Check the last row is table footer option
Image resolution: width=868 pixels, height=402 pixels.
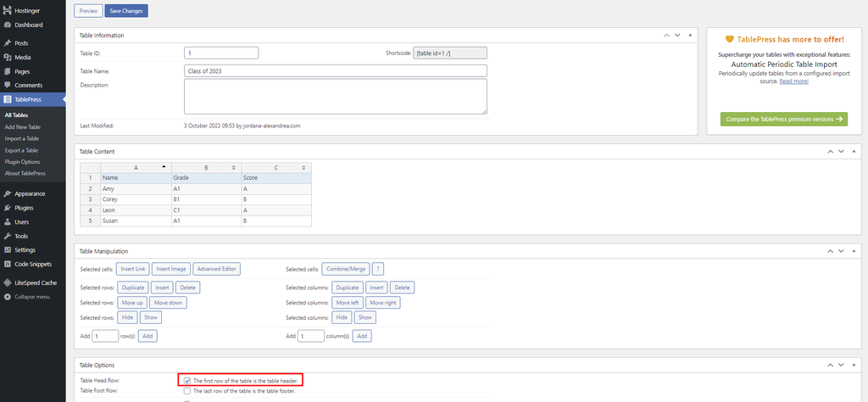tap(187, 391)
